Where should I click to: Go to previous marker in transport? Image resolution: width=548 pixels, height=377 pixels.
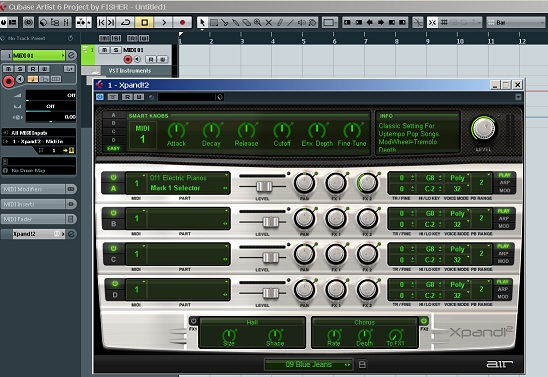[x=101, y=23]
